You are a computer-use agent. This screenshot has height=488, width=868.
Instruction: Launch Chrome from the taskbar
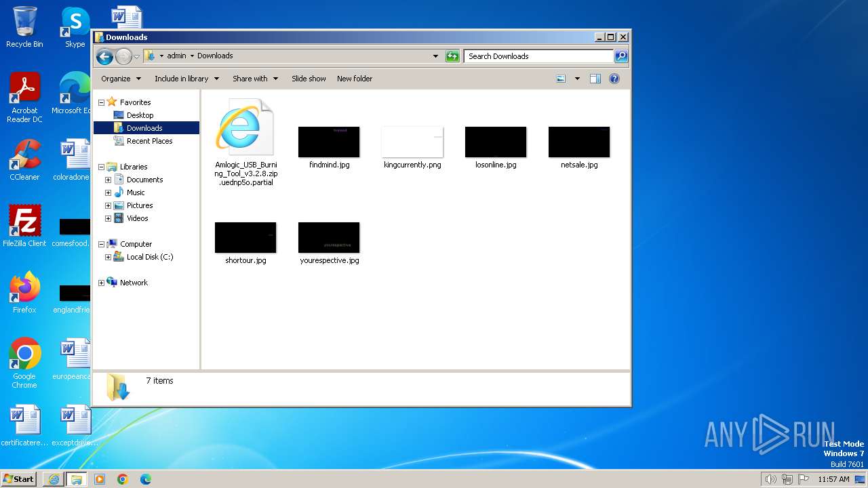point(123,479)
